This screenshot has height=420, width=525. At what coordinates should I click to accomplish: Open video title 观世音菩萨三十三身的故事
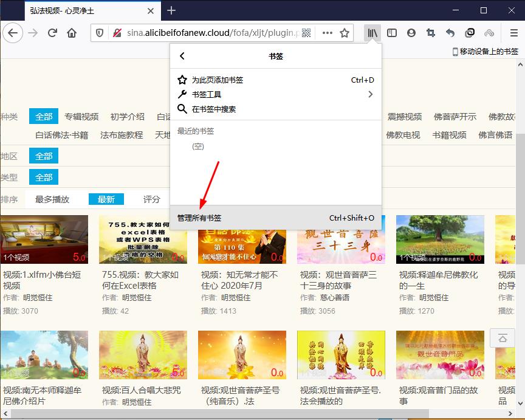point(338,280)
